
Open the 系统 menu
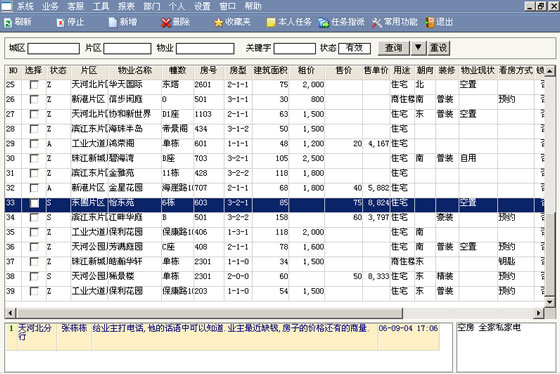(25, 6)
